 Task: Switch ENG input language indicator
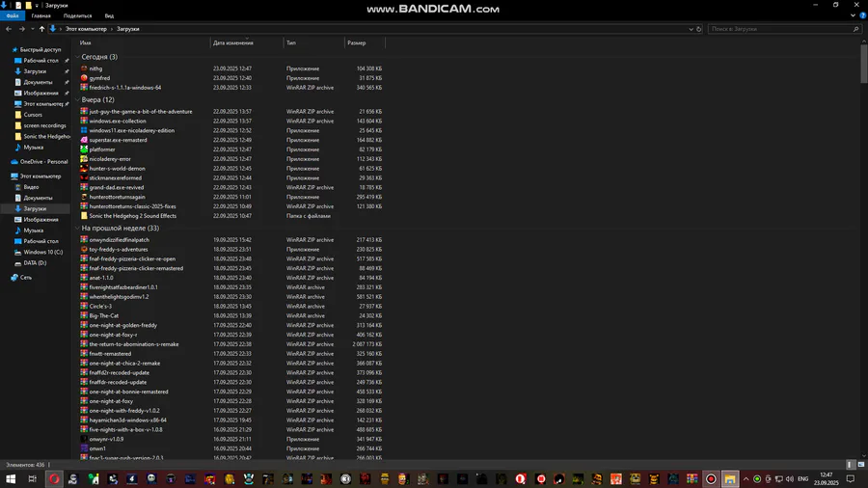(802, 479)
